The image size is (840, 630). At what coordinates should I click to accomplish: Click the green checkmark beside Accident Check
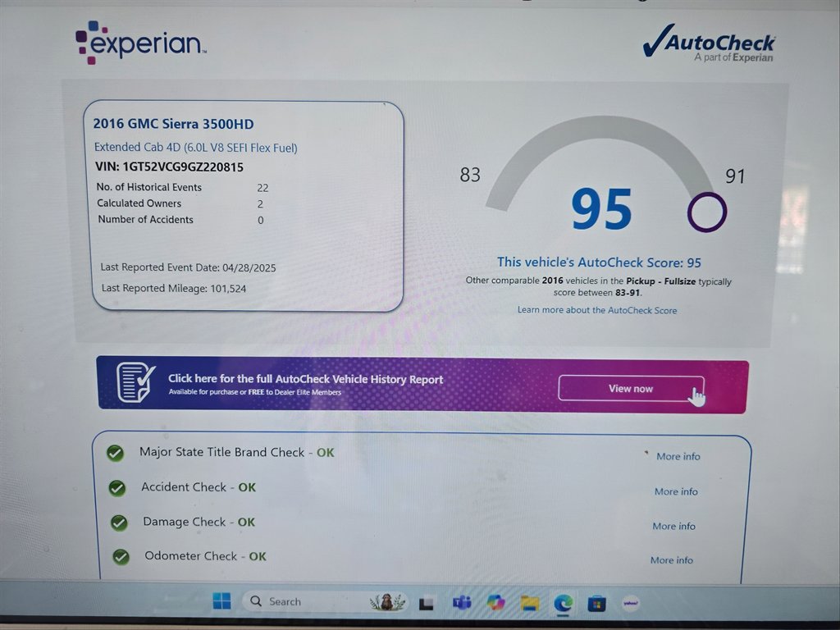coord(117,487)
